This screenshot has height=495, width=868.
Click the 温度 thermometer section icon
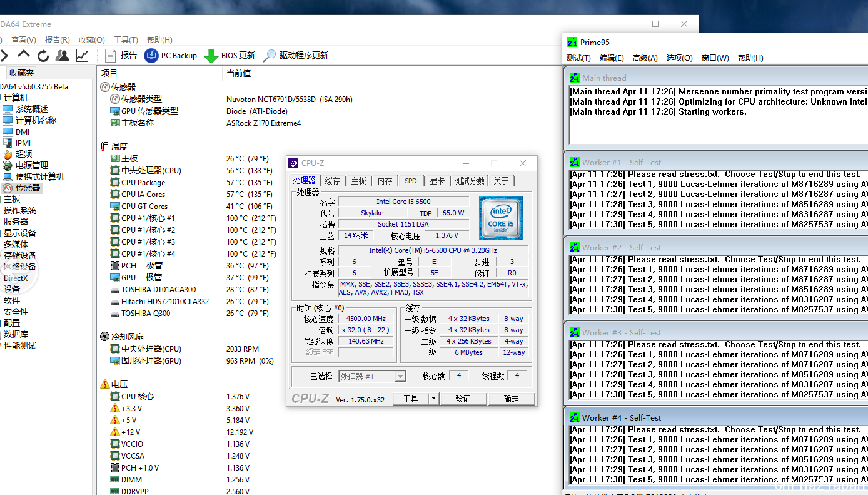pos(104,146)
